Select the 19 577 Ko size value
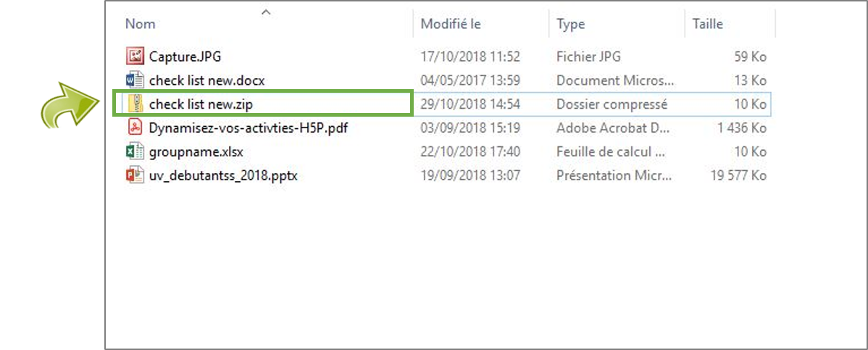The image size is (868, 350). [739, 176]
